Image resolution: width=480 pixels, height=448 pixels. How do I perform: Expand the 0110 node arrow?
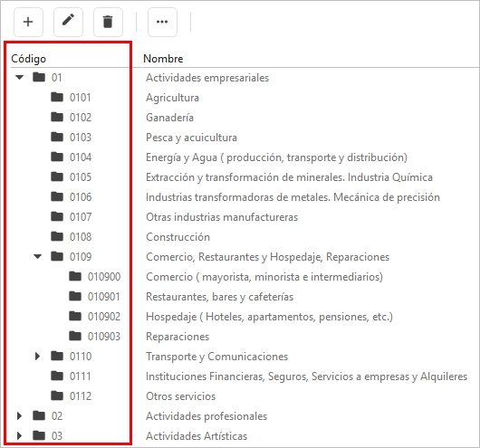[37, 356]
